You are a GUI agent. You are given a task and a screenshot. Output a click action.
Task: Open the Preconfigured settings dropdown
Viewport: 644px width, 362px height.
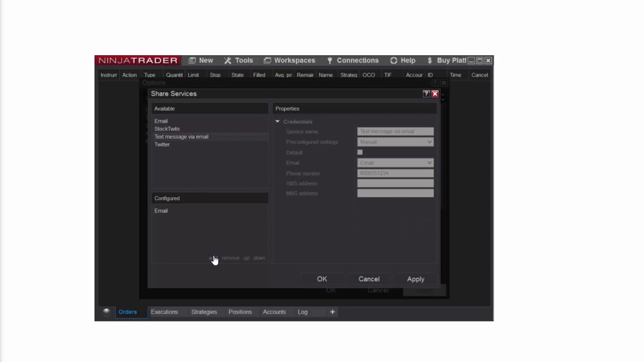tap(395, 142)
